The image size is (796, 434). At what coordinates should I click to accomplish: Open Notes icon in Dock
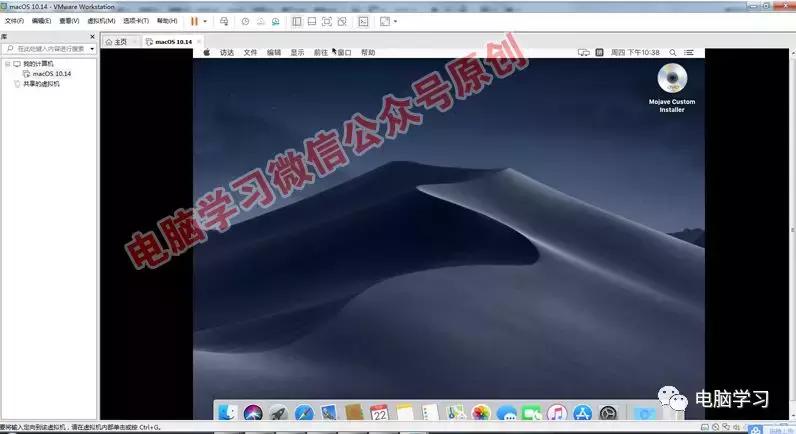point(405,414)
